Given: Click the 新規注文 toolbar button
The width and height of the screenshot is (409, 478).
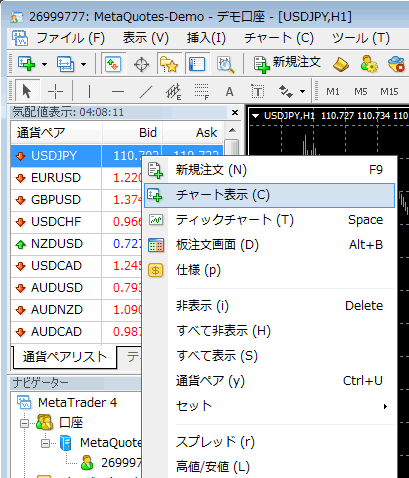Looking at the screenshot, I should [287, 63].
